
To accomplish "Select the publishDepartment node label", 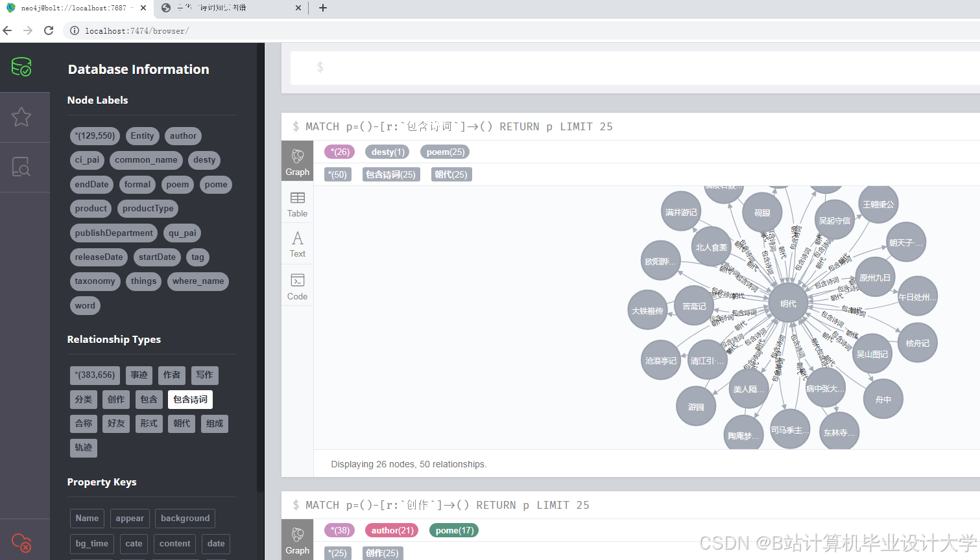I will point(114,233).
